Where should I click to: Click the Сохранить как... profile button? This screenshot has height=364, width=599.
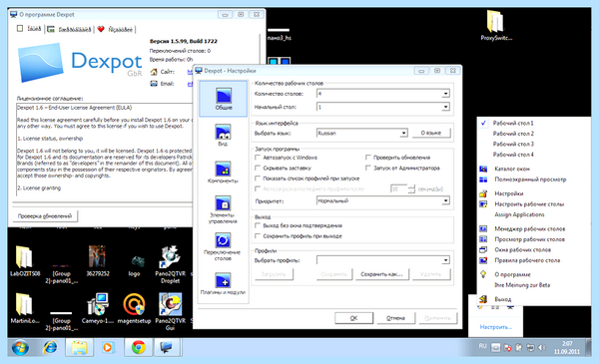[382, 274]
